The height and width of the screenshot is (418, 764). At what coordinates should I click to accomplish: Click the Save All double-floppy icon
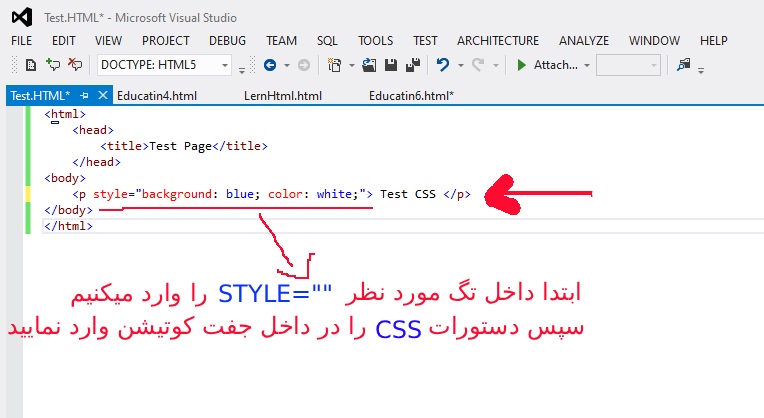tap(411, 65)
